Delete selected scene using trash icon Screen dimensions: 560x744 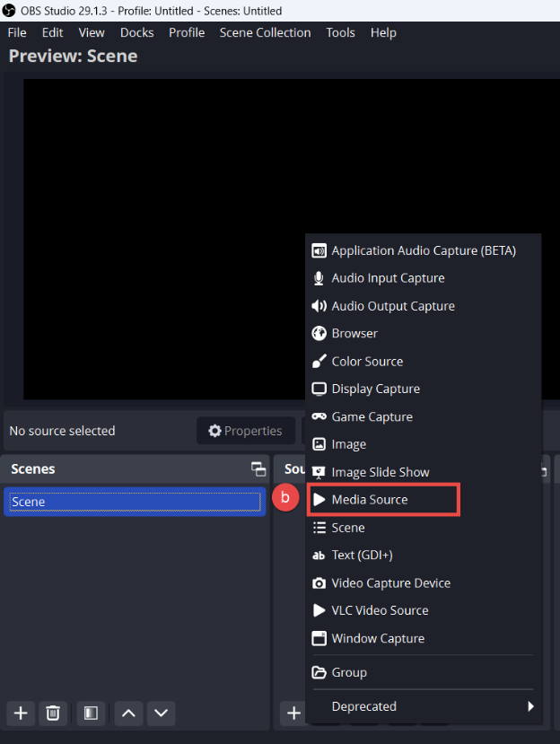tap(53, 713)
